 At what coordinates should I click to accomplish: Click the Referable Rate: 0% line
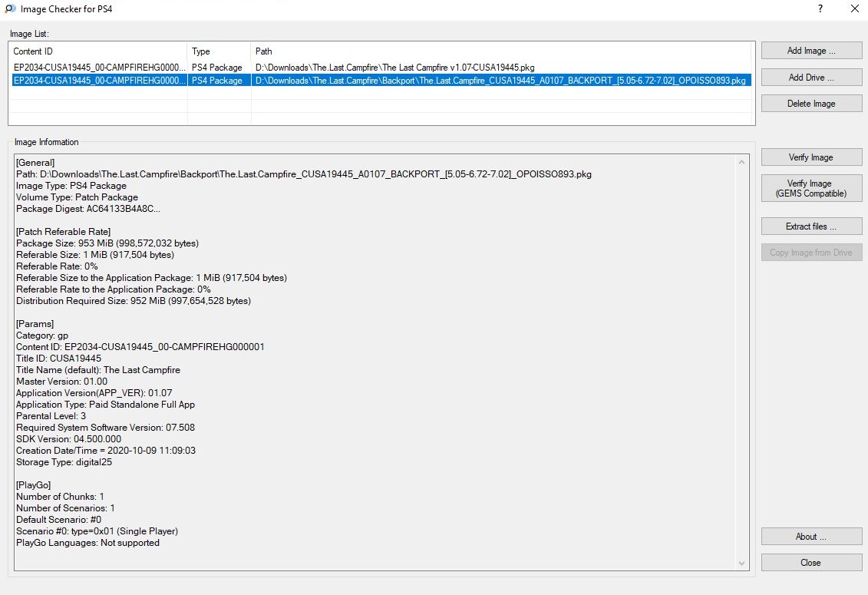click(57, 266)
